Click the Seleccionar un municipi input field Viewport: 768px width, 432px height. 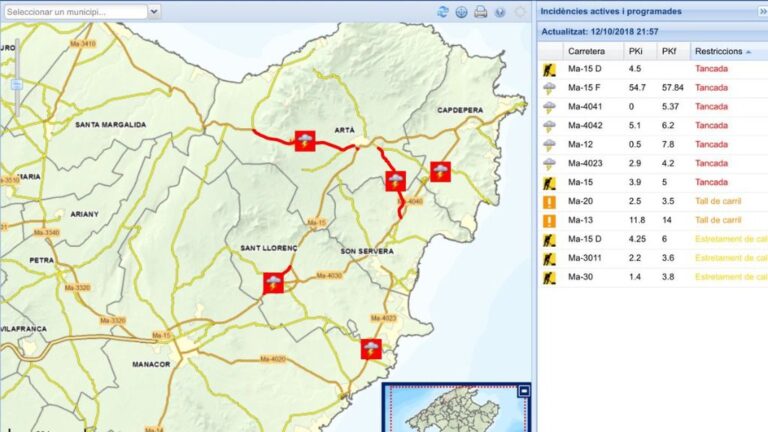tap(73, 12)
